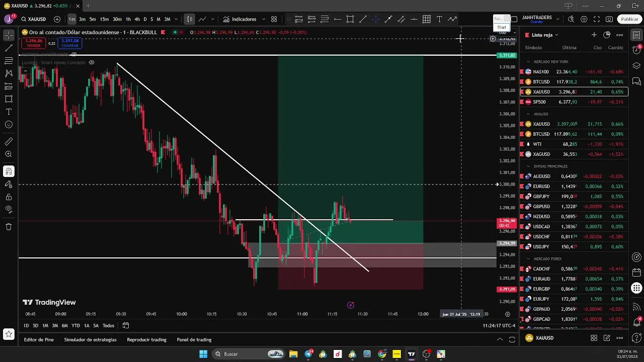644x362 pixels.
Task: Open Windows Start menu
Action: tap(203, 354)
